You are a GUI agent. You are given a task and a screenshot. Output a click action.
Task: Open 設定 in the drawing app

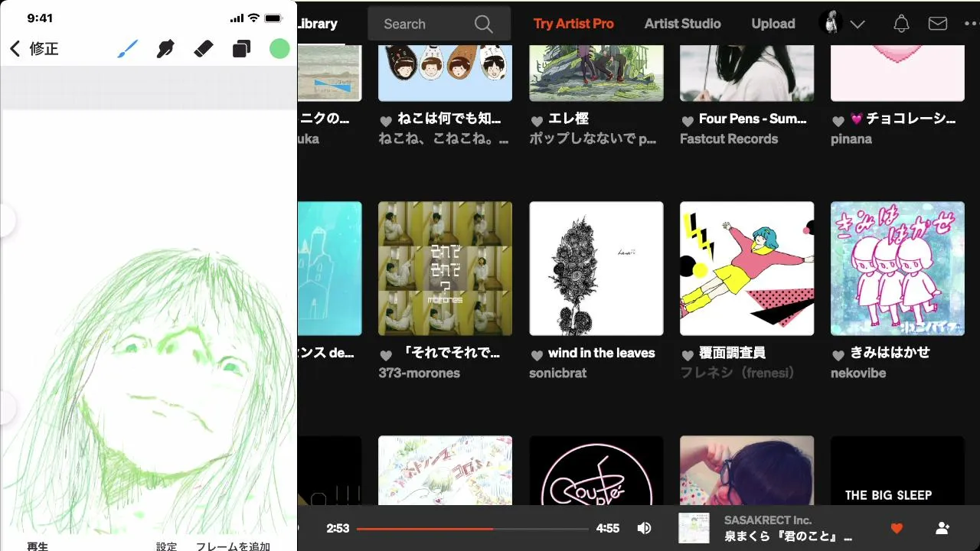166,546
